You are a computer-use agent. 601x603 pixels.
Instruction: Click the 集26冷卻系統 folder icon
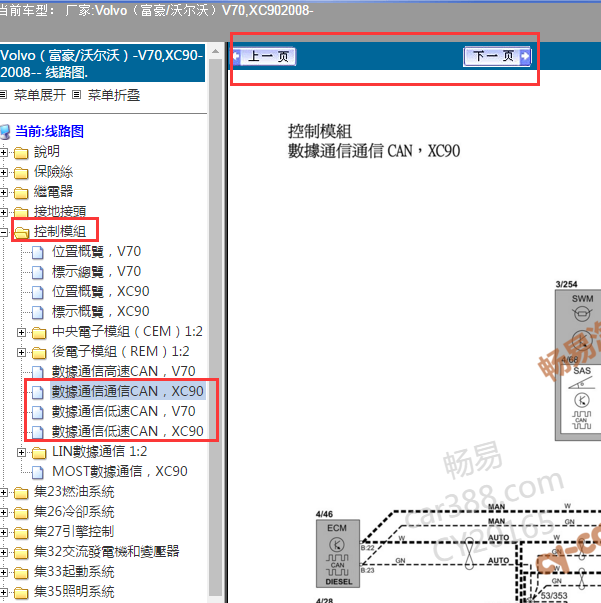tap(21, 513)
